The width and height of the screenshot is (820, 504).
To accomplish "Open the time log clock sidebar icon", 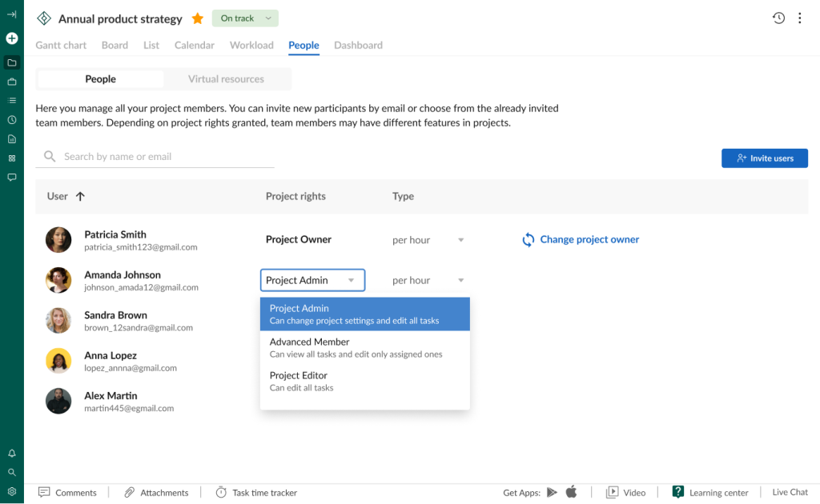I will point(11,120).
